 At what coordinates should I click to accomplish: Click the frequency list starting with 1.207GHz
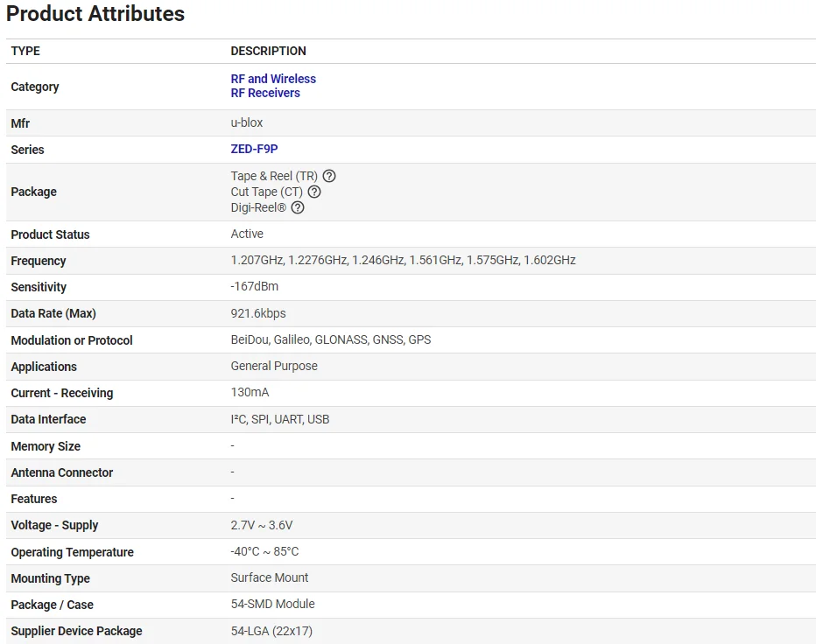click(403, 260)
